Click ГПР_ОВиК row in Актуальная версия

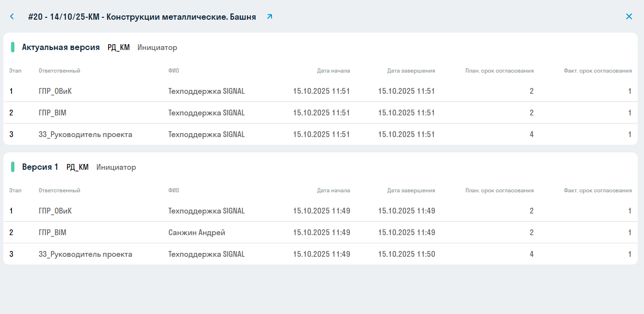click(55, 91)
